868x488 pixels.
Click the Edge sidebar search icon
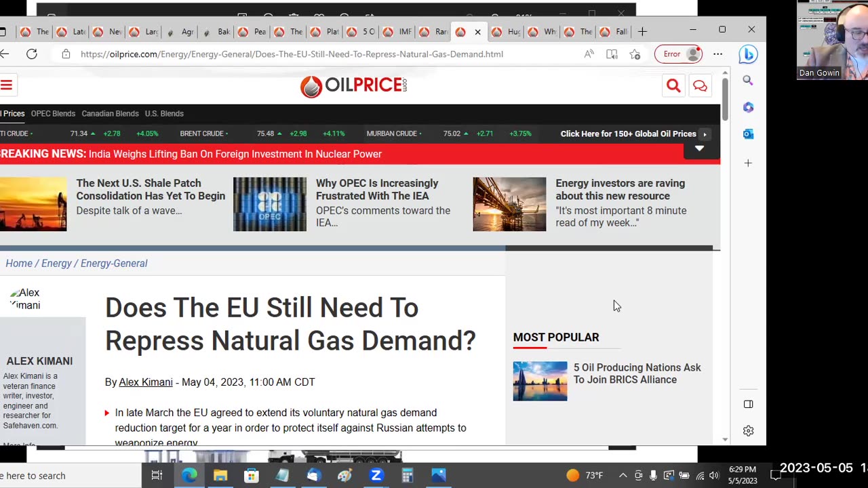pos(748,81)
